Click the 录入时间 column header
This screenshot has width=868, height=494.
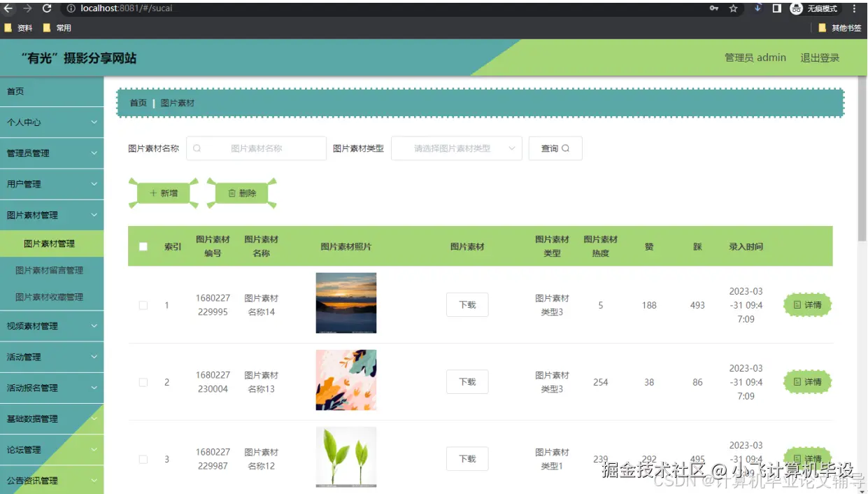click(x=746, y=246)
